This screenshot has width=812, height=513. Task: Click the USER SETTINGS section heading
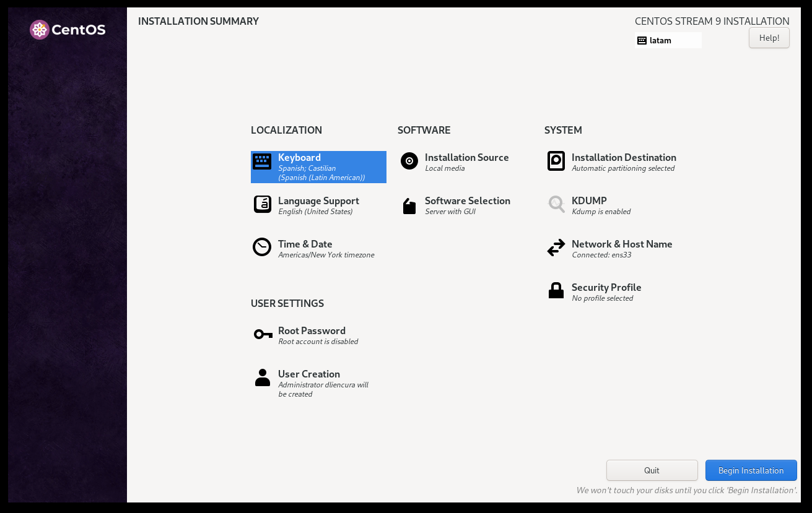pyautogui.click(x=287, y=303)
